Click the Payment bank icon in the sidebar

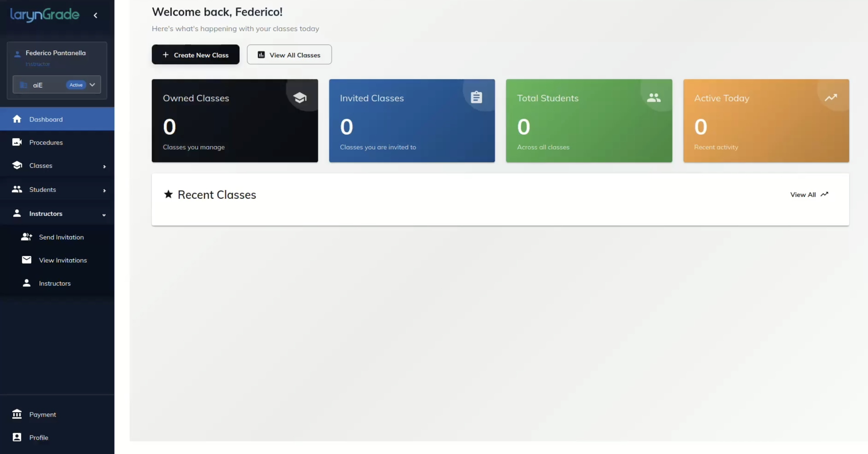[x=17, y=414]
